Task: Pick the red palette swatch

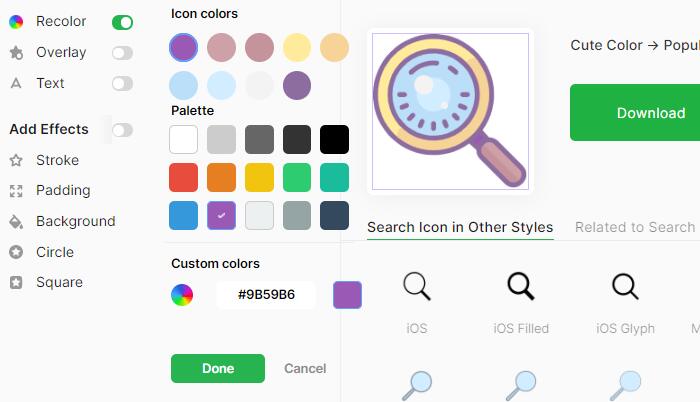Action: (x=183, y=177)
